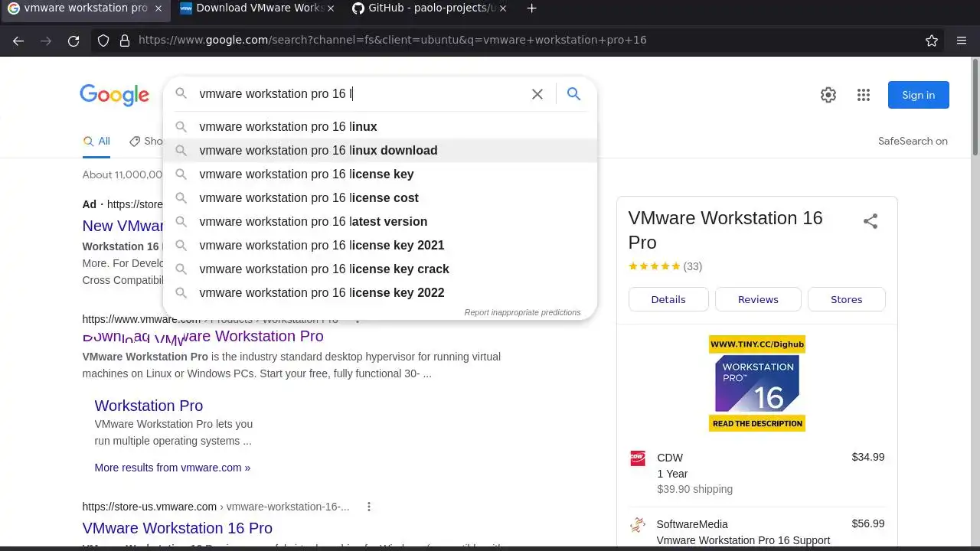Select the All search results tab
The width and height of the screenshot is (980, 551).
96,142
